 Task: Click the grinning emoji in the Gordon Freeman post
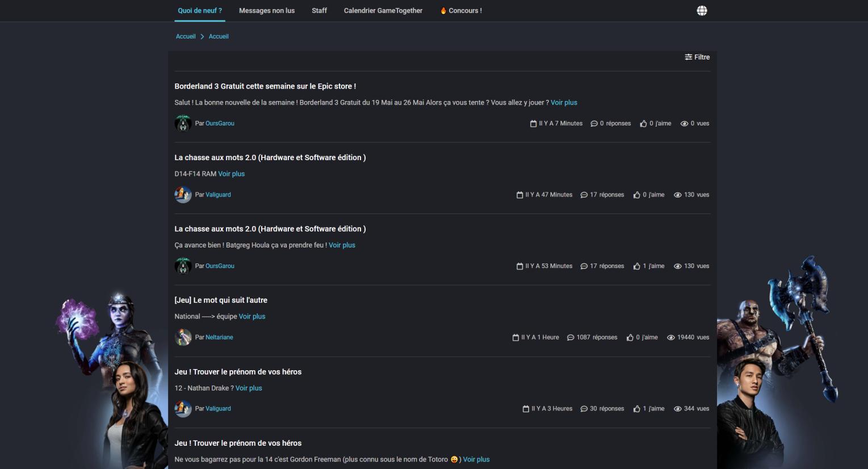454,459
